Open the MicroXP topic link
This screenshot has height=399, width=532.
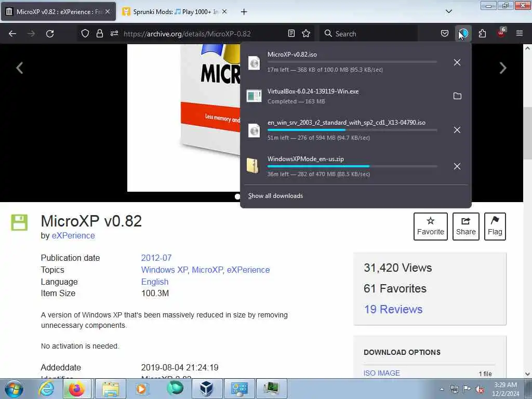coord(207,270)
